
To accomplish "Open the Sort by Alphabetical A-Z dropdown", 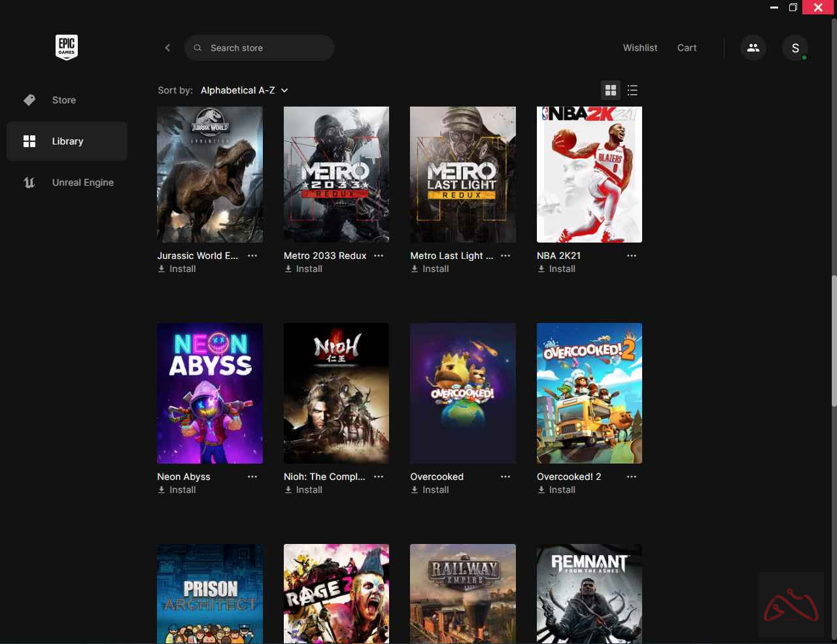I will coord(243,90).
